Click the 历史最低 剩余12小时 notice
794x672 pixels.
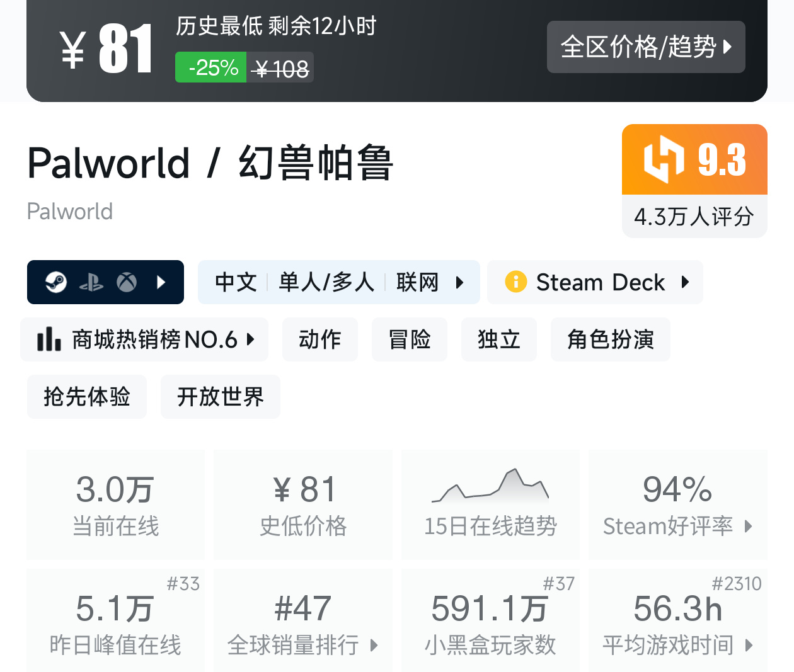coord(276,26)
